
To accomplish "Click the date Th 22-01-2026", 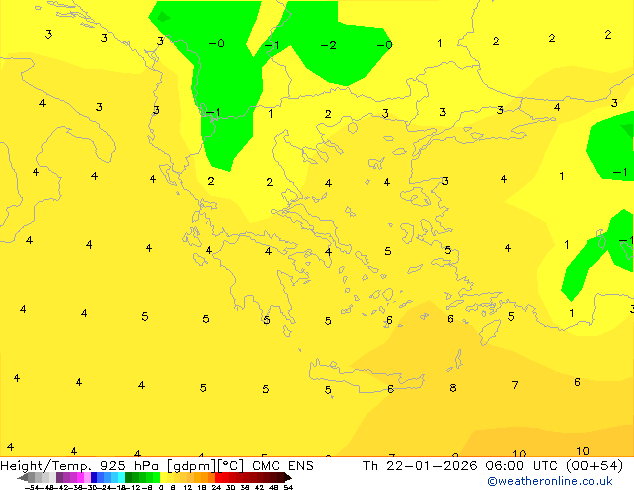I will coord(420,466).
